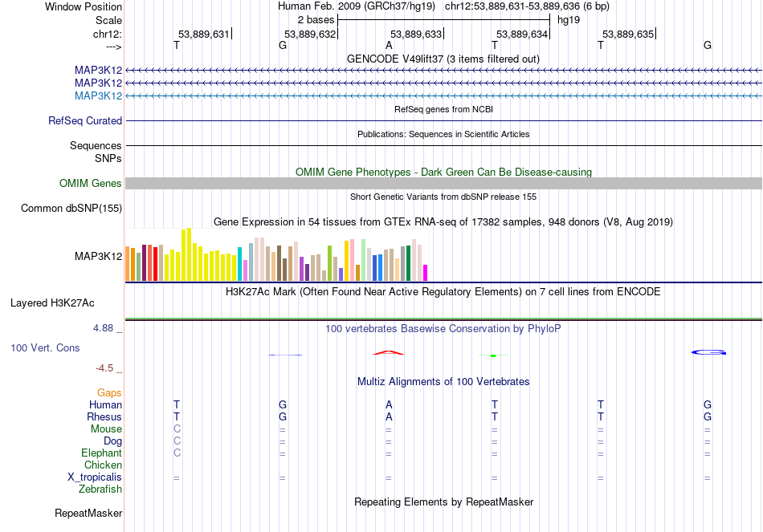Click the Scale track label

[x=108, y=20]
